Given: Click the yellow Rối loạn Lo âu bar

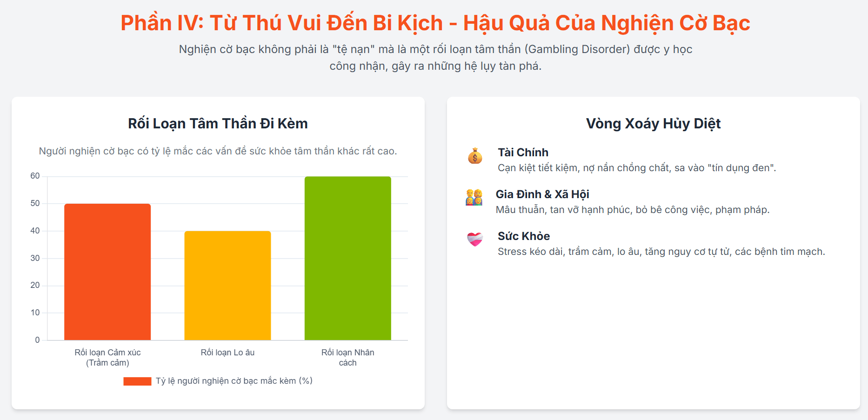Looking at the screenshot, I should (227, 285).
